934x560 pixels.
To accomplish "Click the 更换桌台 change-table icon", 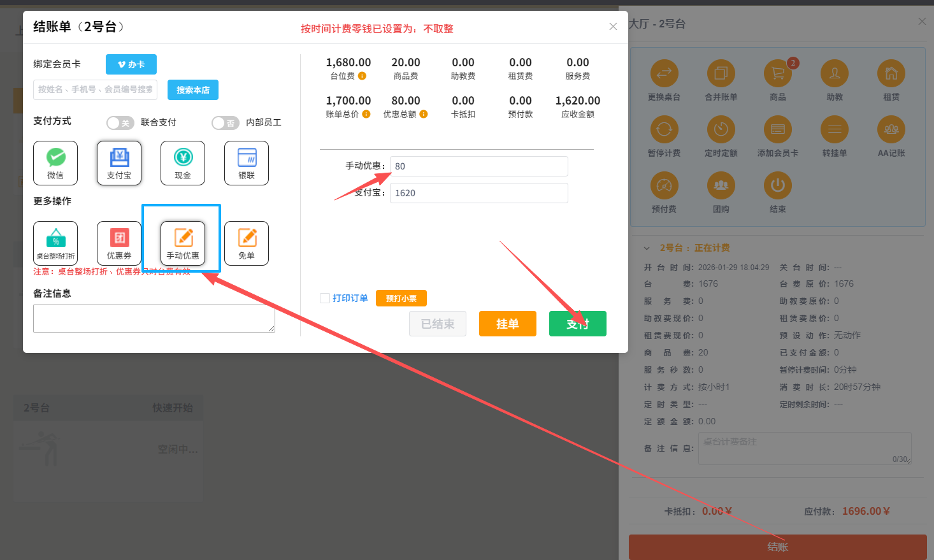I will pos(665,73).
